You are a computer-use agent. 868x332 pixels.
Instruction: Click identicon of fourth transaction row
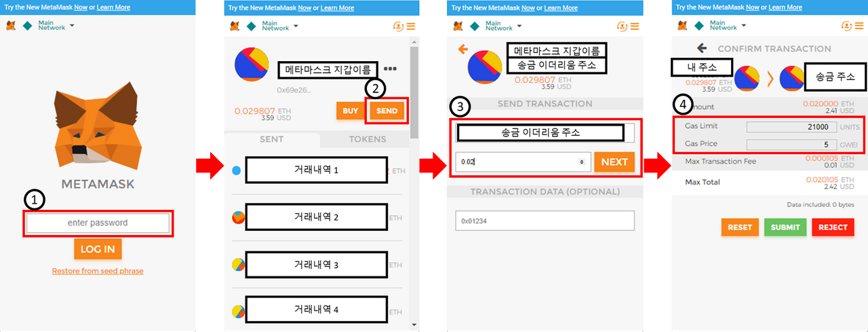coord(237,310)
